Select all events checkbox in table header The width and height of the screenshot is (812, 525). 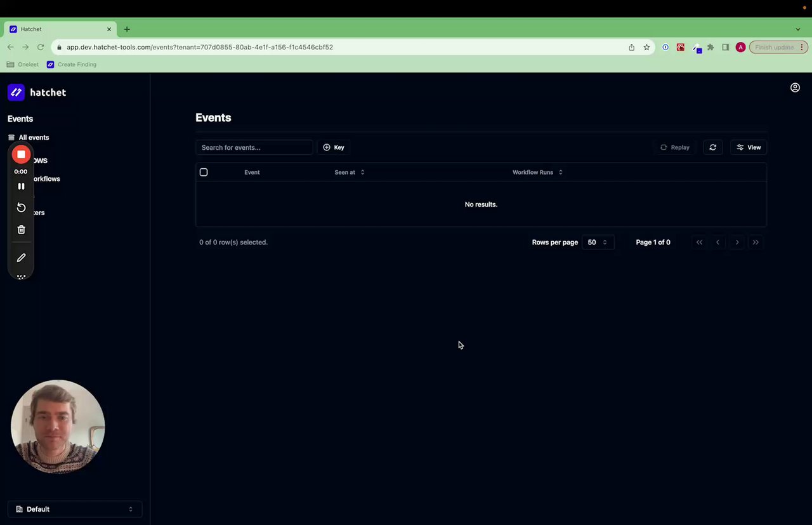pos(204,172)
